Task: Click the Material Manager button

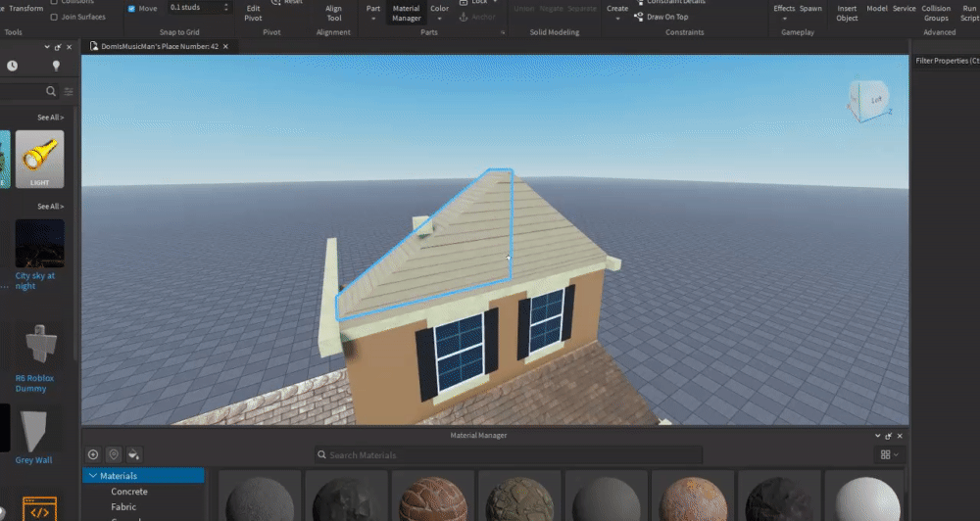Action: click(x=407, y=13)
